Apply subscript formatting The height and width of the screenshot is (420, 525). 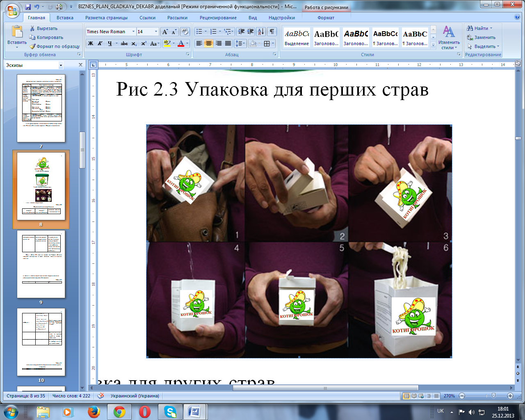[x=134, y=43]
